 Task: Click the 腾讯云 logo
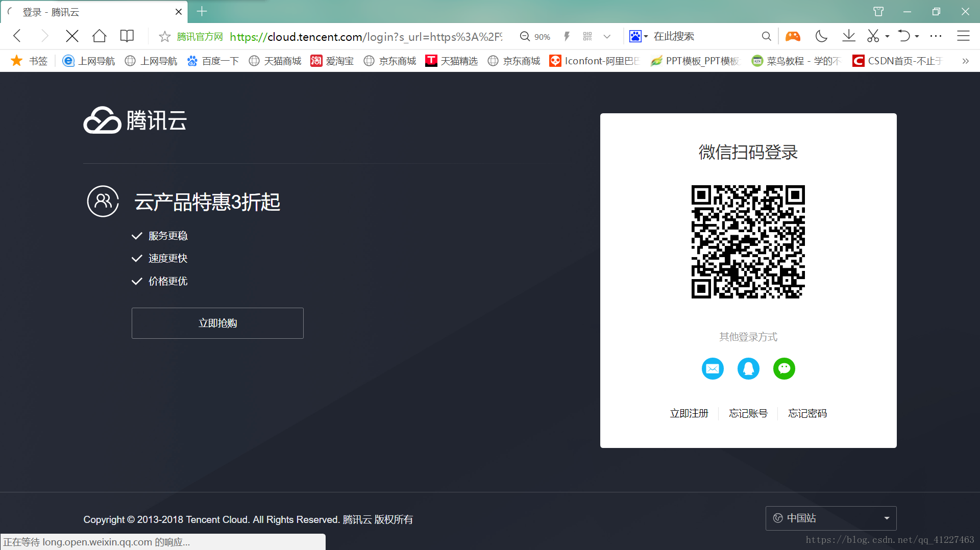135,120
